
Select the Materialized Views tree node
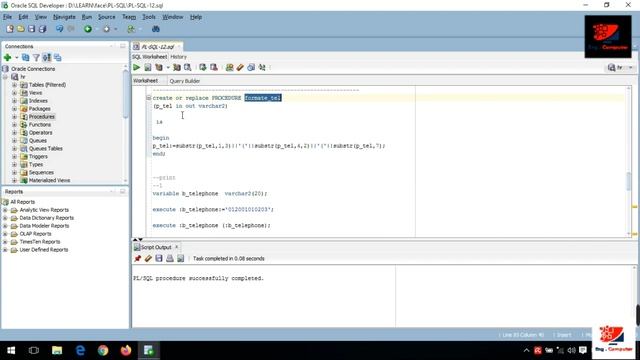pyautogui.click(x=49, y=180)
